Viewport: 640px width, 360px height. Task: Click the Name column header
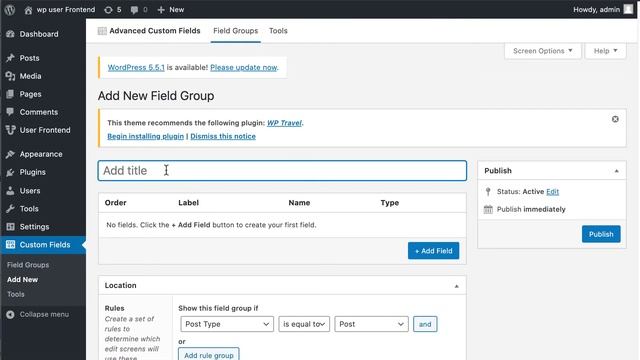(299, 203)
